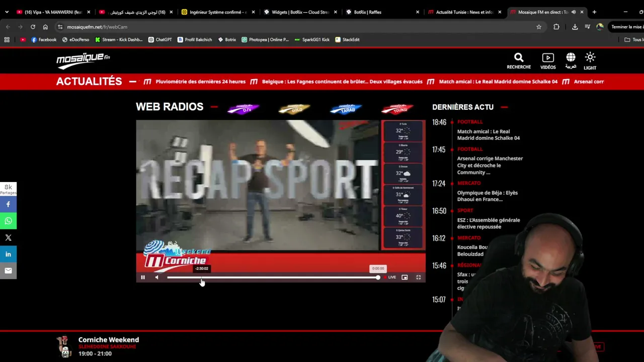Open the Facebook bookmark

[44, 40]
